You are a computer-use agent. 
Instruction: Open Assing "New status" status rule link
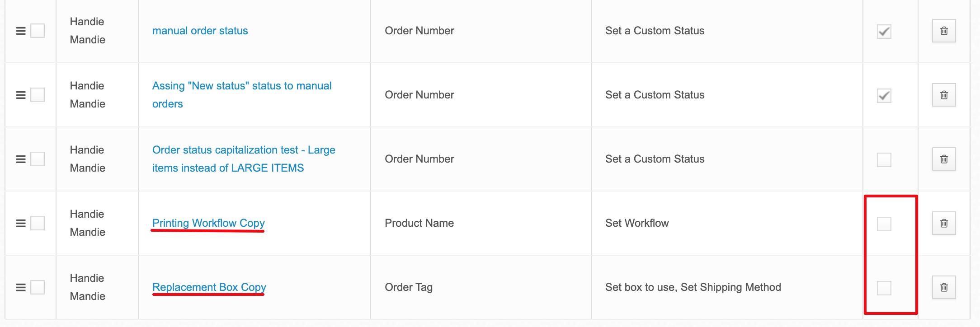point(242,95)
